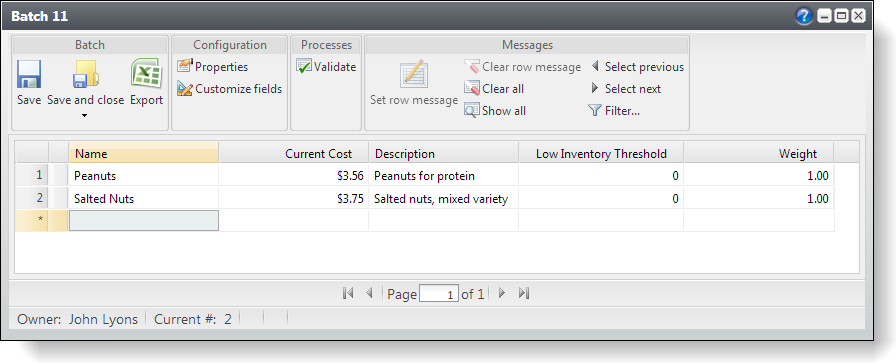Click the empty Name cell in new row
Viewport: 896px width, 363px height.
tap(144, 221)
